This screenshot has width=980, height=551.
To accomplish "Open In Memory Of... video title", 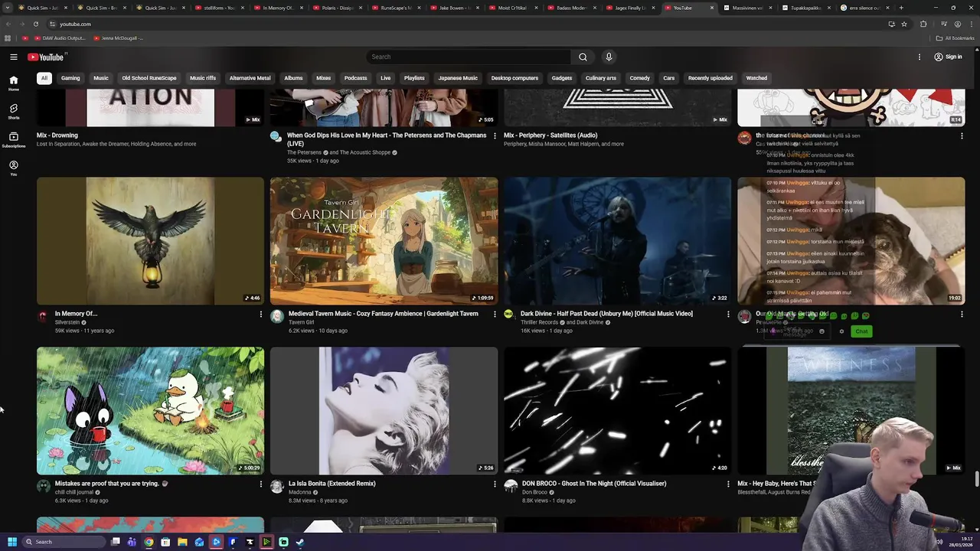I will [x=76, y=314].
